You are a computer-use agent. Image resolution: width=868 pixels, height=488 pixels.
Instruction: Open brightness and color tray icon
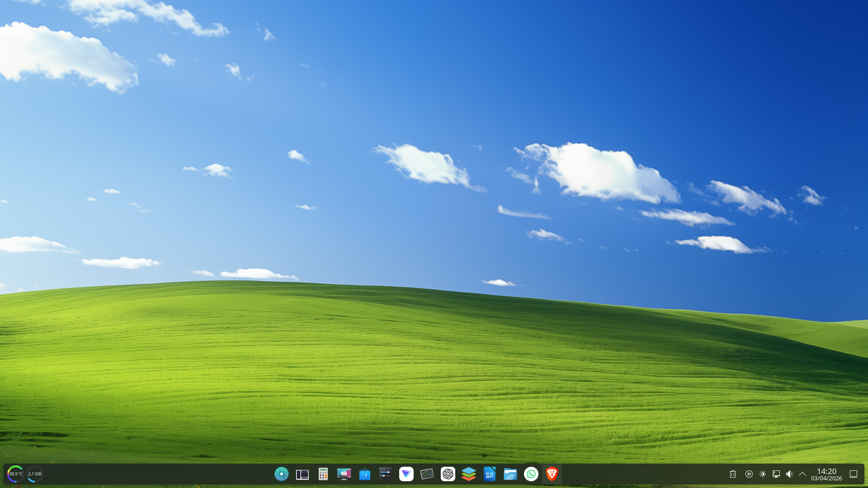pos(763,474)
